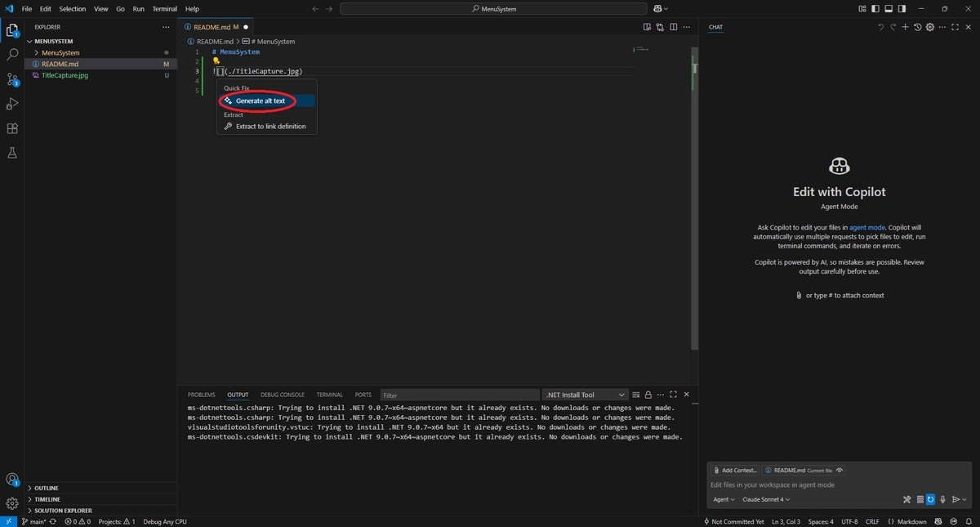
Task: Open the Source Control view
Action: [x=12, y=79]
